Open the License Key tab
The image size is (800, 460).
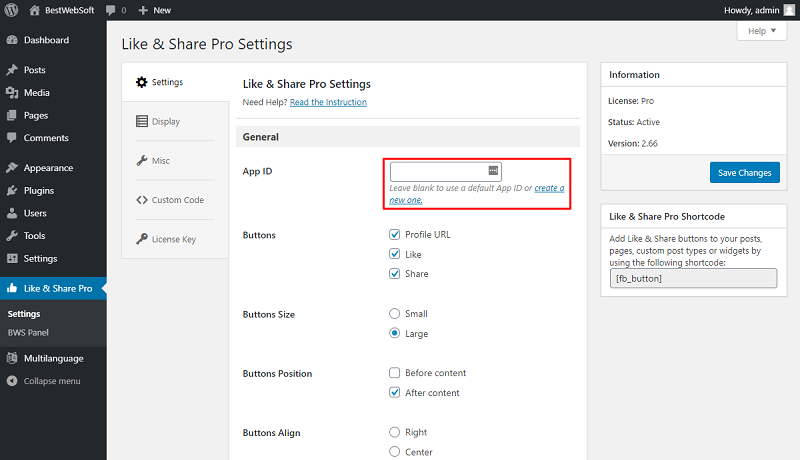(173, 239)
